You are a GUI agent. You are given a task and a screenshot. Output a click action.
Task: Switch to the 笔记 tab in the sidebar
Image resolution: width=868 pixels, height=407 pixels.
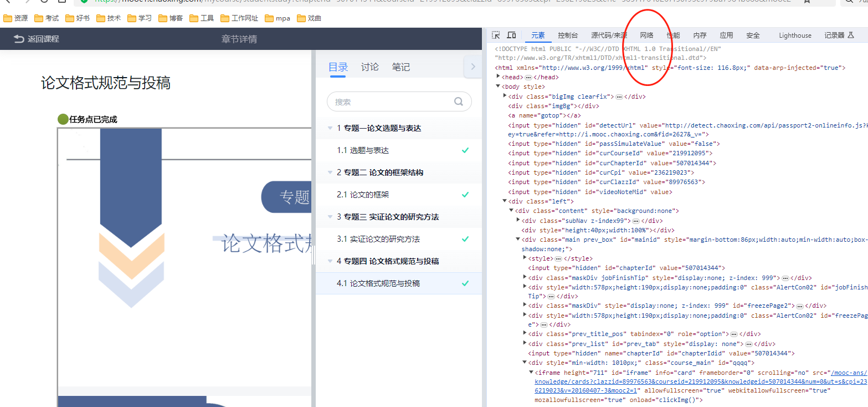tap(401, 67)
